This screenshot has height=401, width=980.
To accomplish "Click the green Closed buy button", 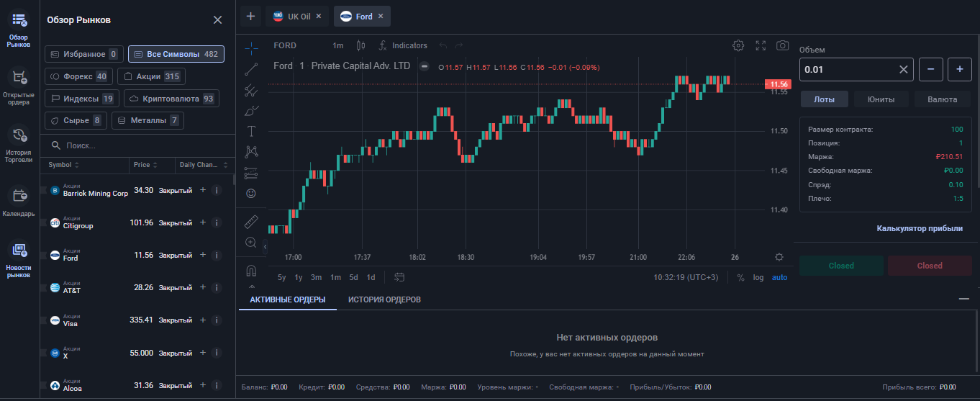I will 841,266.
